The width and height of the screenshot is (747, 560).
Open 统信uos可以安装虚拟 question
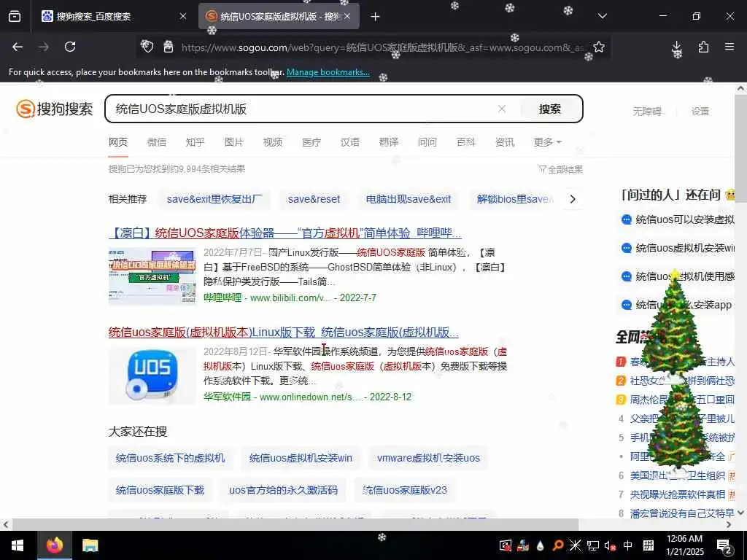tap(685, 219)
